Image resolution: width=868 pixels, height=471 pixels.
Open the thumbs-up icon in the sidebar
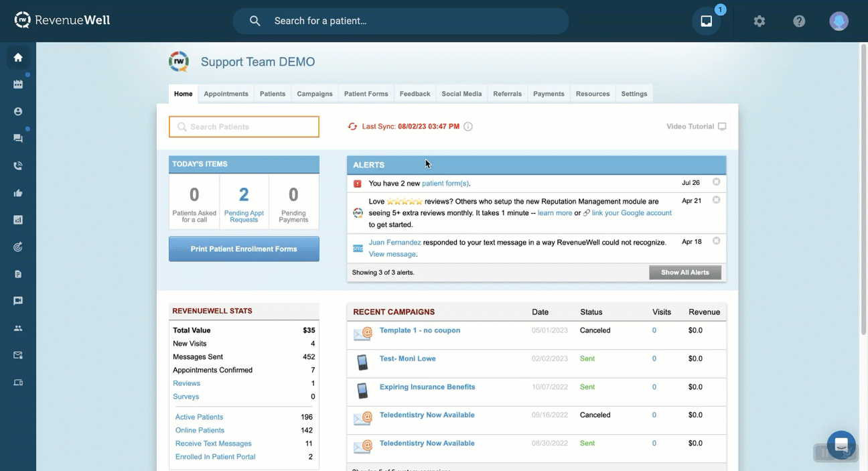18,193
